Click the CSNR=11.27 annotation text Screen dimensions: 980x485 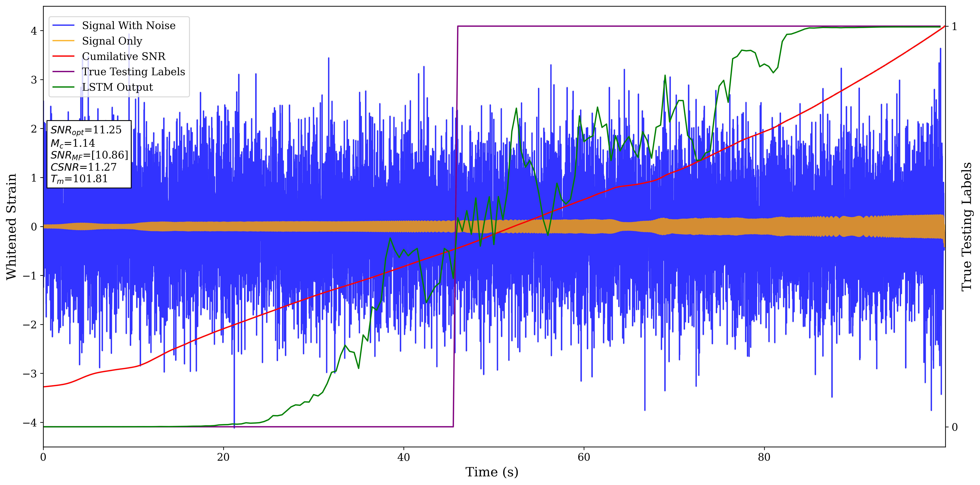[83, 167]
